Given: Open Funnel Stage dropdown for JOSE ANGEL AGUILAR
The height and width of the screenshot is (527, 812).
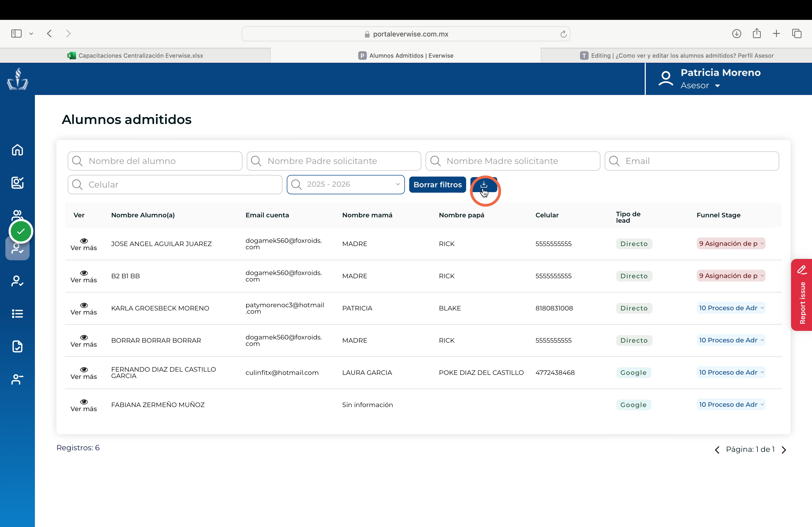Looking at the screenshot, I should (731, 243).
